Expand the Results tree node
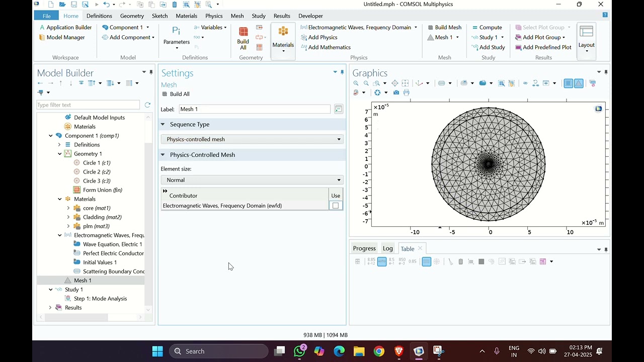Screen dimensions: 644x362 [x=50, y=308]
